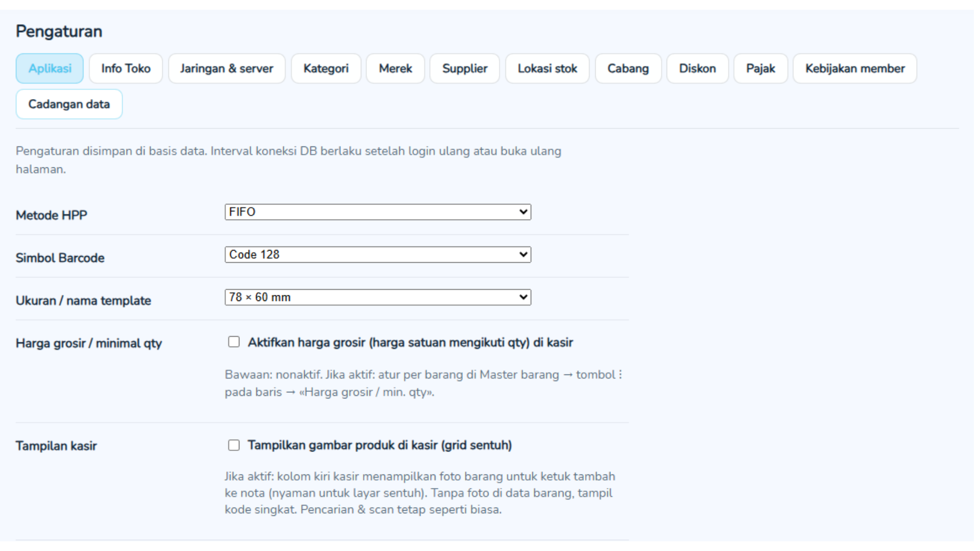Viewport: 980px width, 551px height.
Task: Open the Supplier settings tab
Action: click(464, 68)
